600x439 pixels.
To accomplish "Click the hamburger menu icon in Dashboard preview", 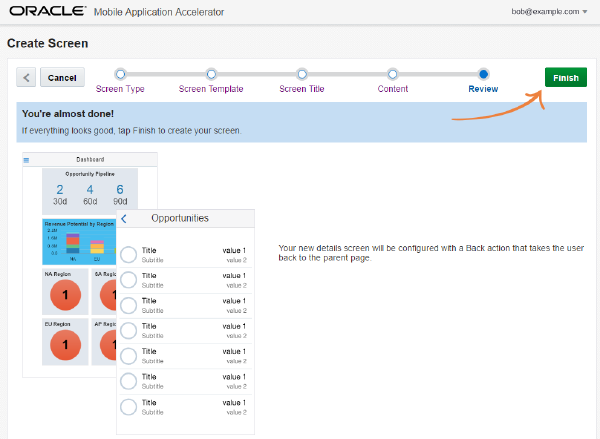I will coord(26,160).
